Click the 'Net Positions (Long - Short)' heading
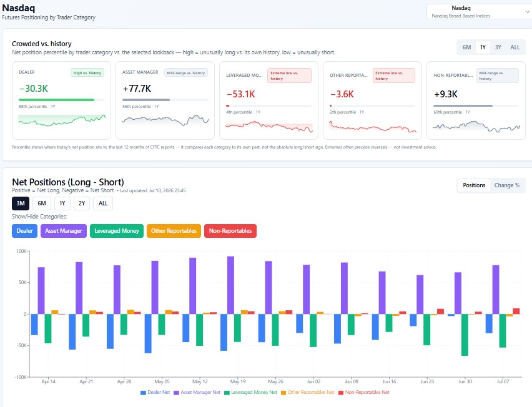The height and width of the screenshot is (407, 532). (68, 182)
